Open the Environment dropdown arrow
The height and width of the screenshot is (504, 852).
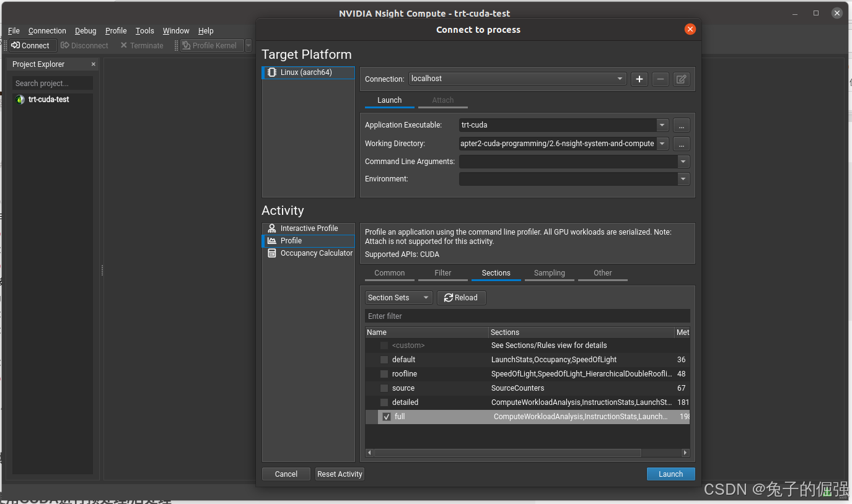click(683, 179)
